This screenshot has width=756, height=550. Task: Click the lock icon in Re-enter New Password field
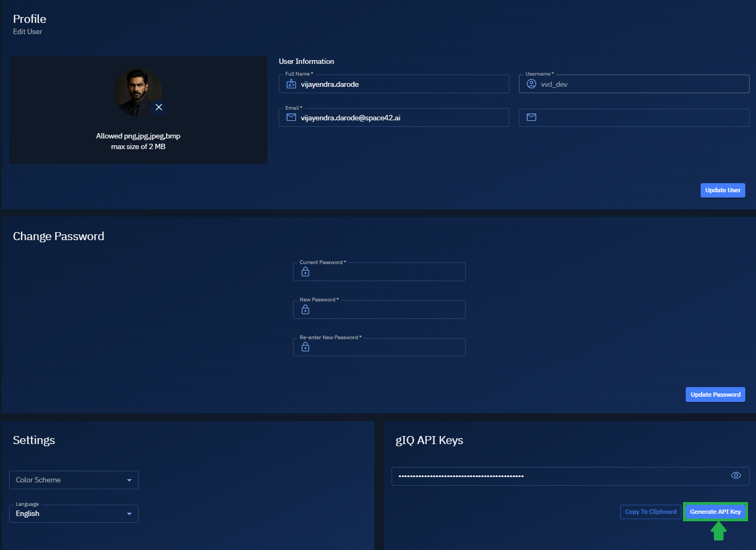point(305,347)
